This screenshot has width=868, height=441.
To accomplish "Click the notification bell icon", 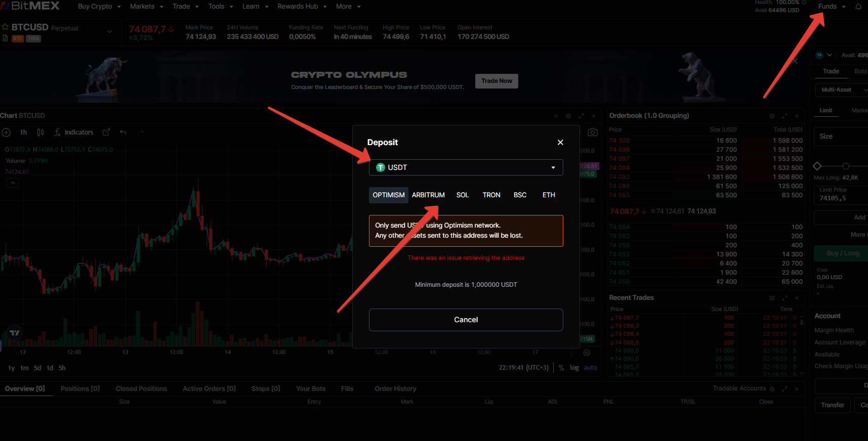I will click(858, 7).
